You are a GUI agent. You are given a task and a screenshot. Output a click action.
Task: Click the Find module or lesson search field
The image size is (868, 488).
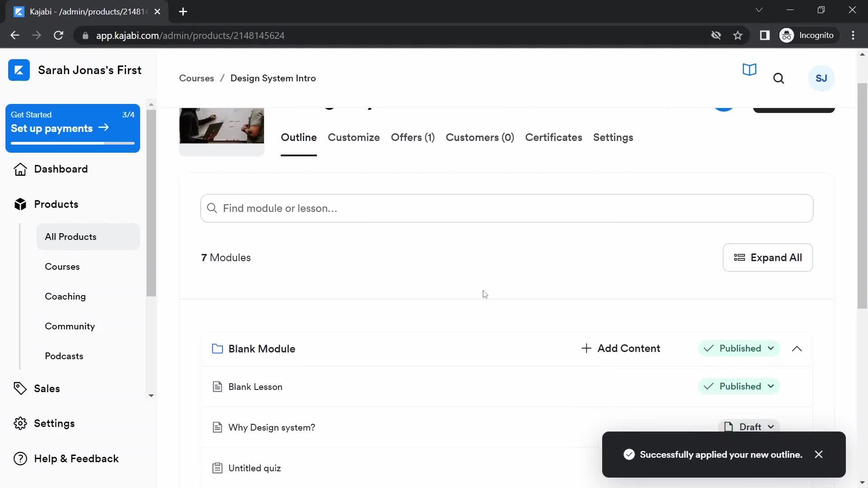click(x=507, y=208)
